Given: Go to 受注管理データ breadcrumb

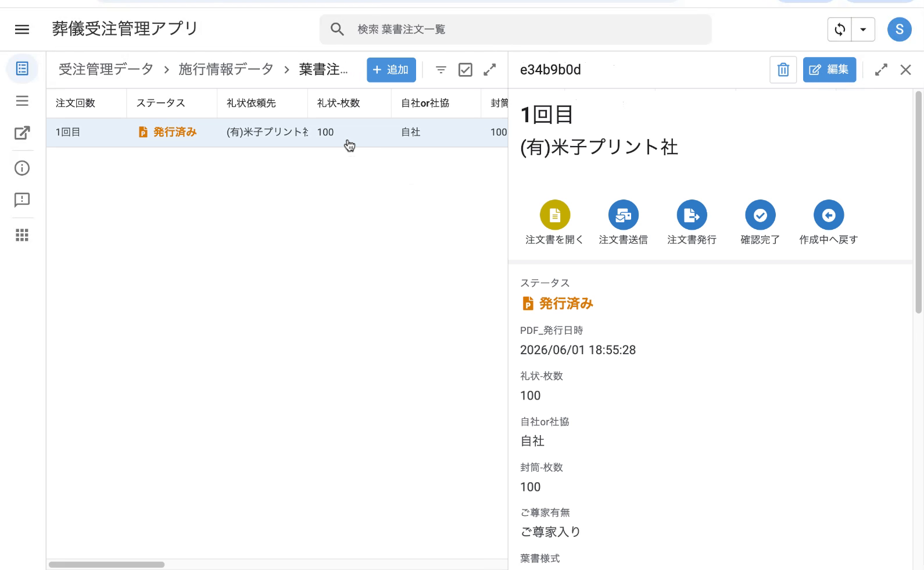Looking at the screenshot, I should click(x=106, y=69).
